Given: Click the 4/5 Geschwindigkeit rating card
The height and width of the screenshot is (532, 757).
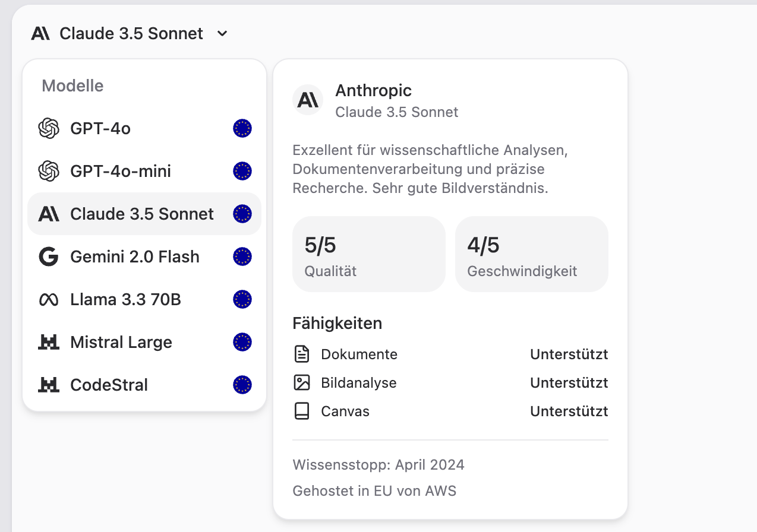Looking at the screenshot, I should coord(531,254).
